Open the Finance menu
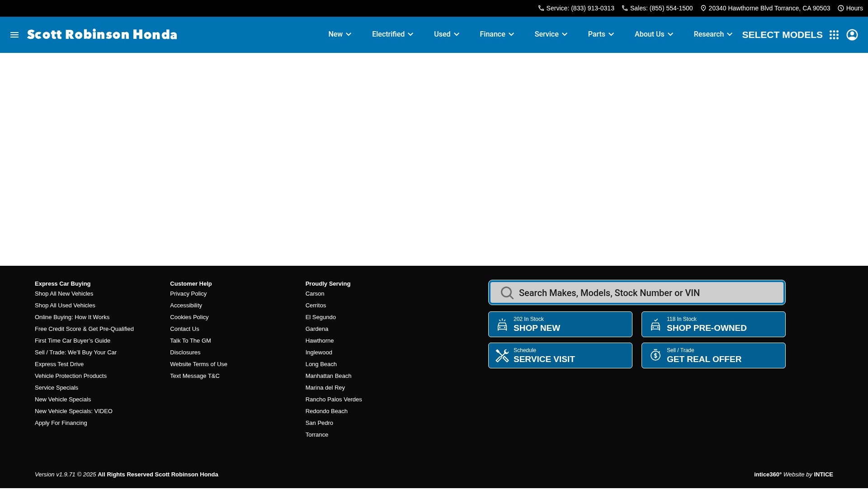This screenshot has width=868, height=499. (x=492, y=34)
